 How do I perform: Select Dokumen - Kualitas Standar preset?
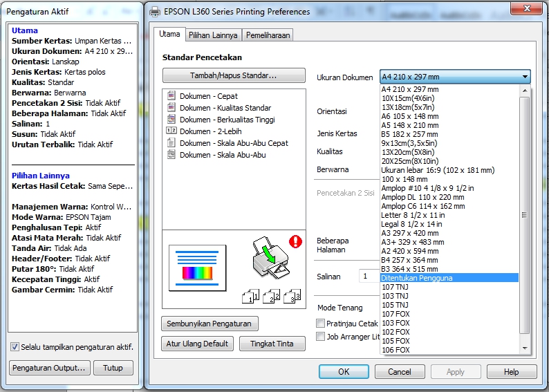point(225,108)
